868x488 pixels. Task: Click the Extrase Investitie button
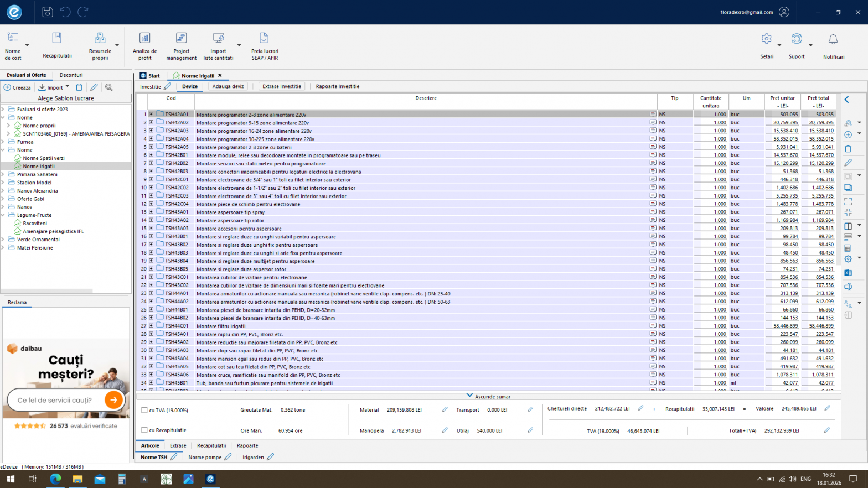pyautogui.click(x=281, y=86)
